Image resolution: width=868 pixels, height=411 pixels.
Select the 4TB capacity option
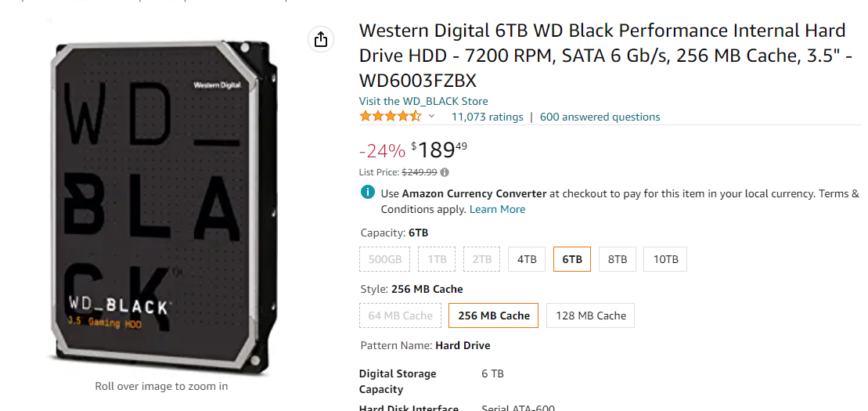click(x=527, y=259)
